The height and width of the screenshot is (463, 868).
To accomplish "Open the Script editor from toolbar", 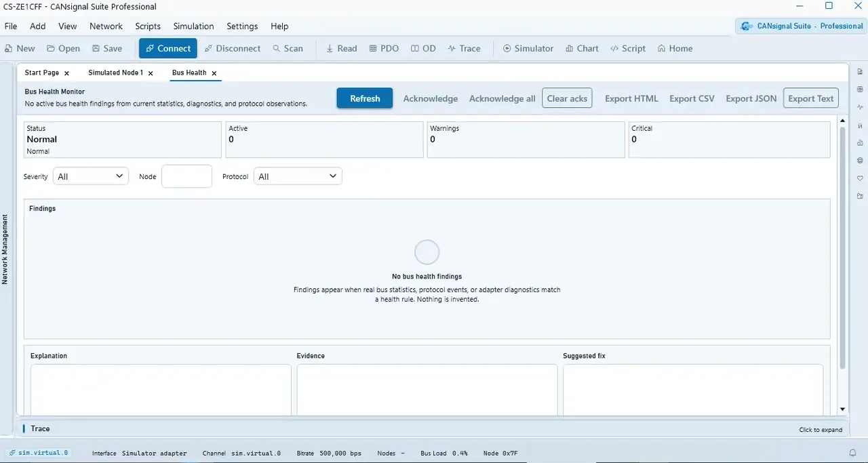I will (x=628, y=48).
